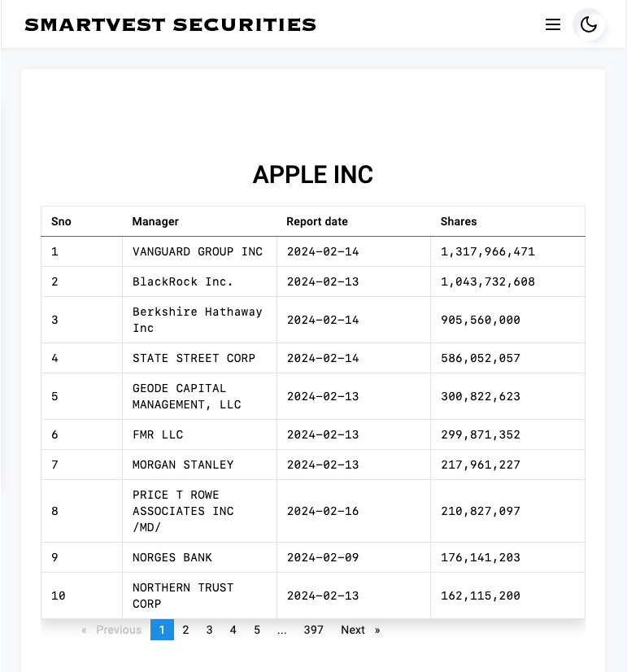Image resolution: width=627 pixels, height=672 pixels.
Task: Sort by the Shares column header
Action: point(459,221)
